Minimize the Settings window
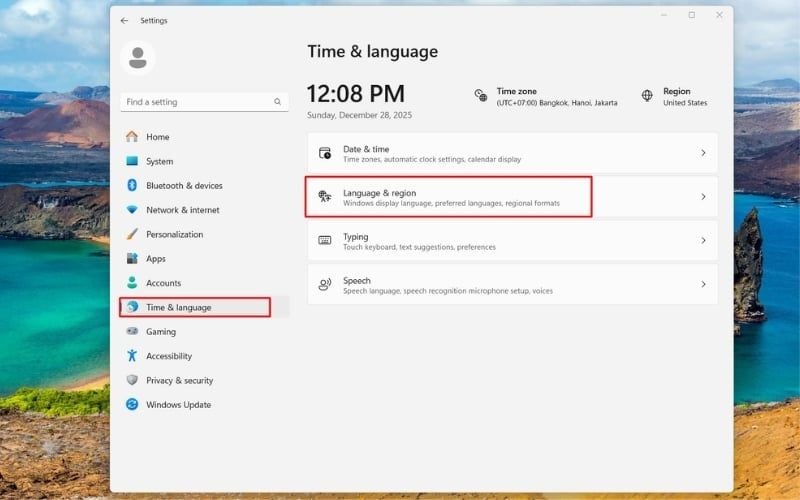Viewport: 800px width, 500px height. pos(664,15)
